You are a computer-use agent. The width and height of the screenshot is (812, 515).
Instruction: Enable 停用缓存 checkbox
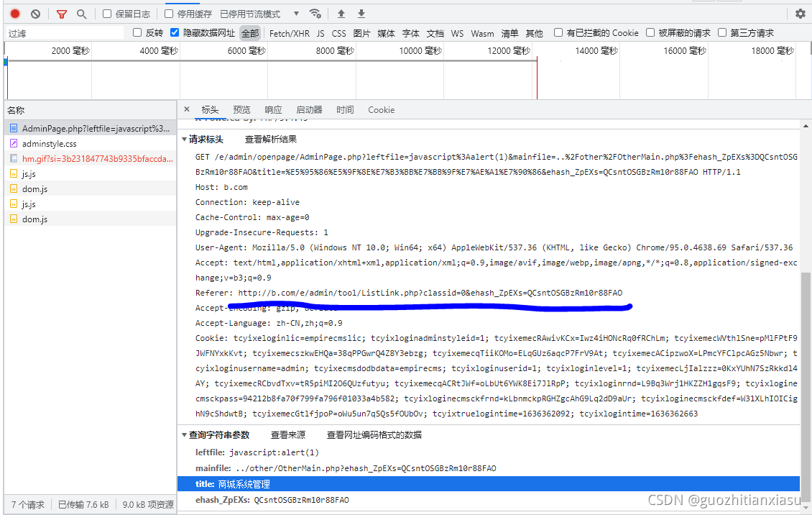pos(169,14)
